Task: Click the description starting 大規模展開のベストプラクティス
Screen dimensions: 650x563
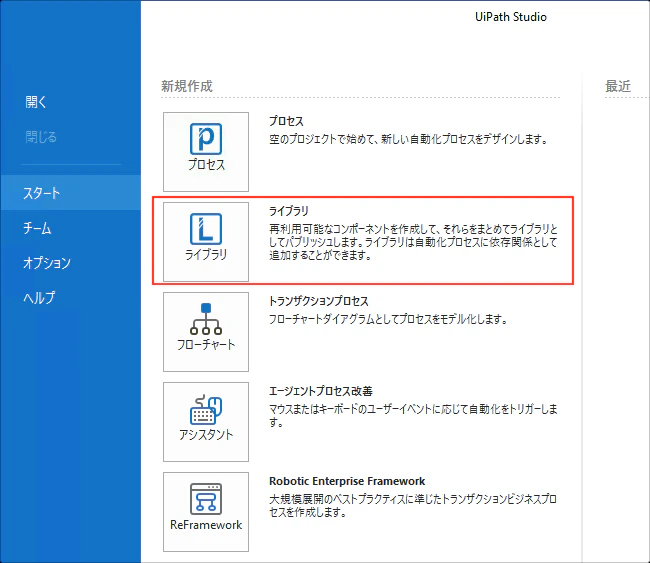Action: [413, 505]
